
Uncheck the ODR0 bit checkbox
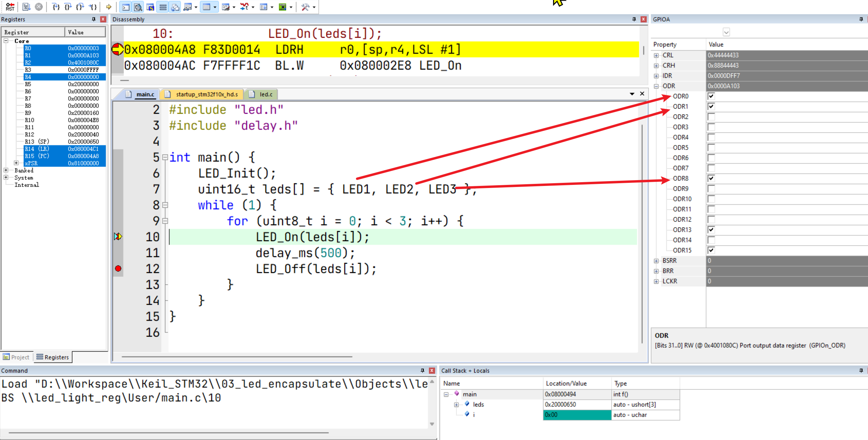click(x=711, y=96)
